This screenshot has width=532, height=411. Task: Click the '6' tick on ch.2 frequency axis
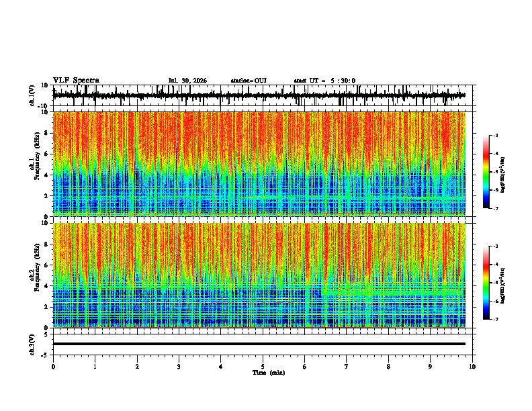click(x=47, y=265)
